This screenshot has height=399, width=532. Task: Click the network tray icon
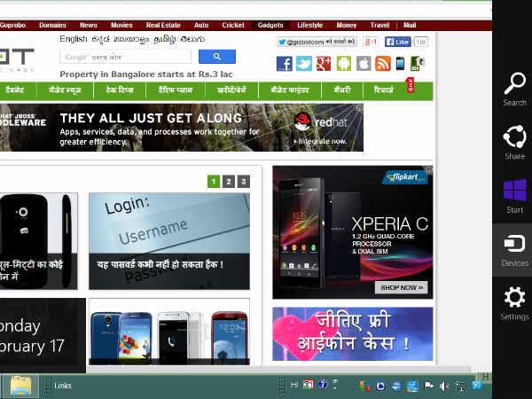[461, 386]
